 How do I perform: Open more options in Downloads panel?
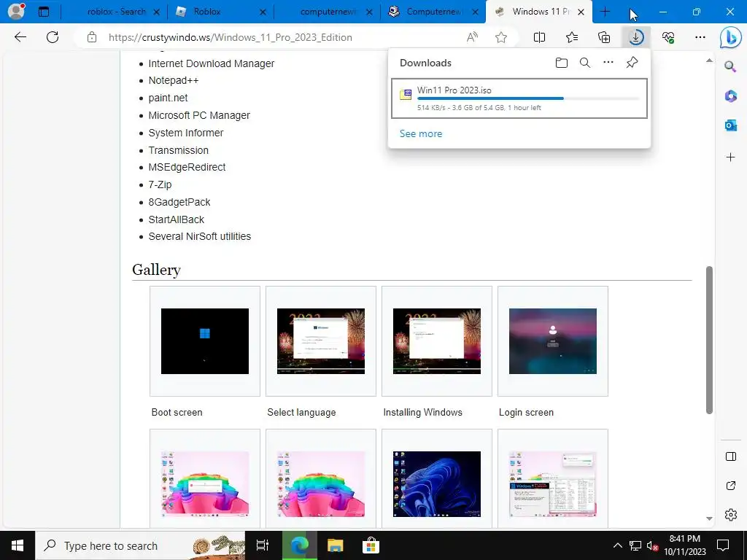point(608,63)
